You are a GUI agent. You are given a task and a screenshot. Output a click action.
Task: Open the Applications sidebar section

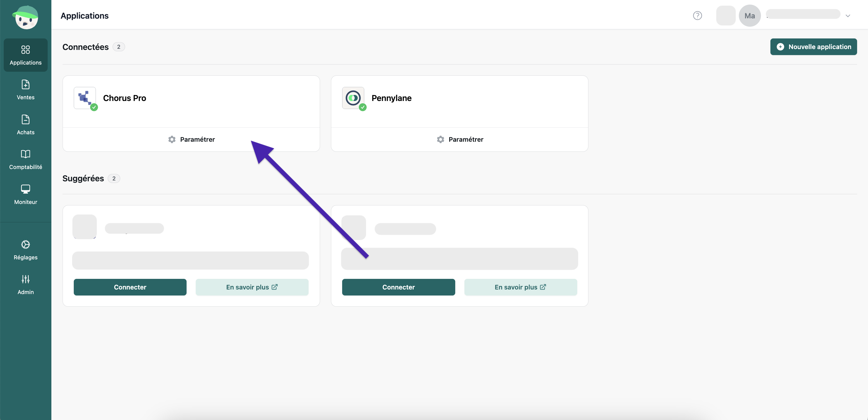click(x=26, y=55)
